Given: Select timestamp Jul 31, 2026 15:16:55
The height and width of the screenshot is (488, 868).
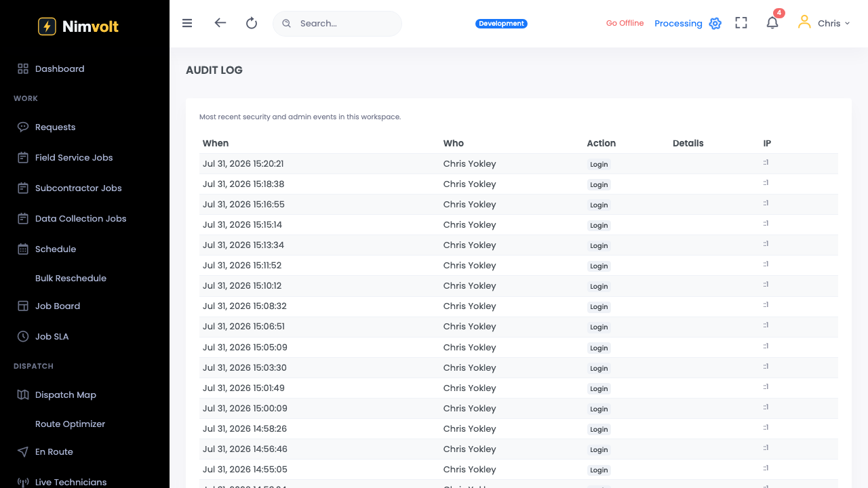Looking at the screenshot, I should point(243,204).
